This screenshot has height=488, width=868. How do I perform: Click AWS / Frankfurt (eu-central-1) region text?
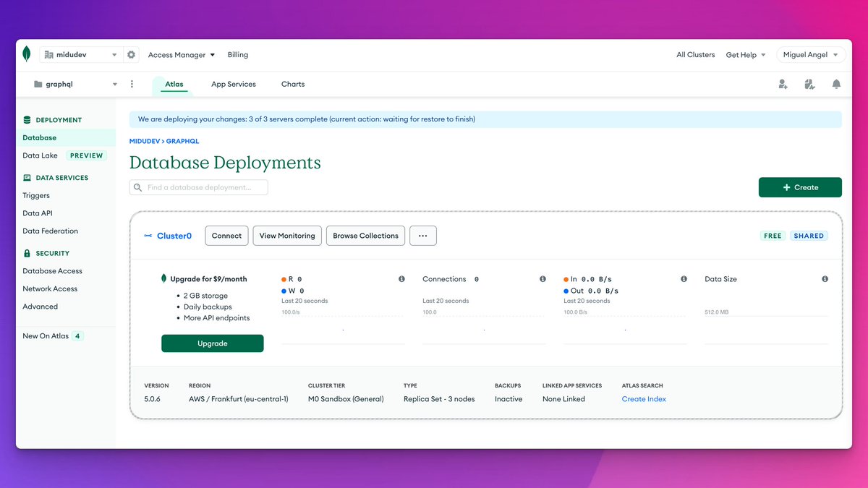click(238, 399)
